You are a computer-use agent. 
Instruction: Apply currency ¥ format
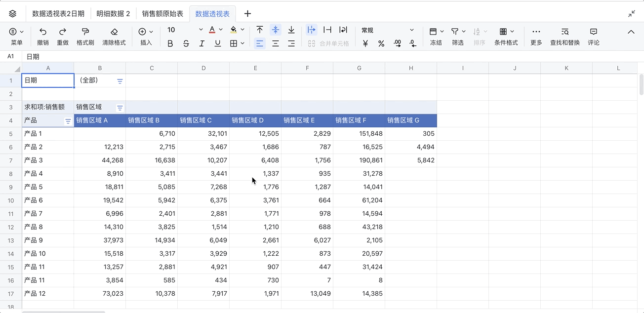point(365,43)
